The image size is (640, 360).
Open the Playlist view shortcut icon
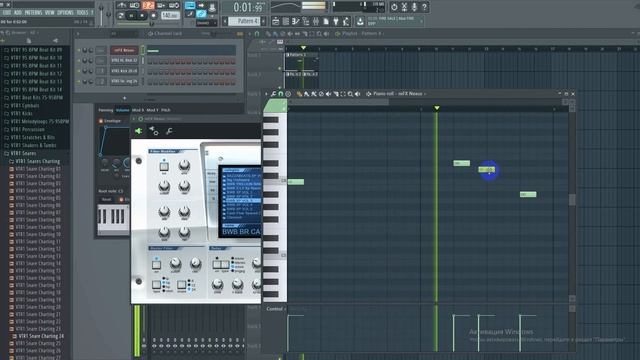[276, 21]
